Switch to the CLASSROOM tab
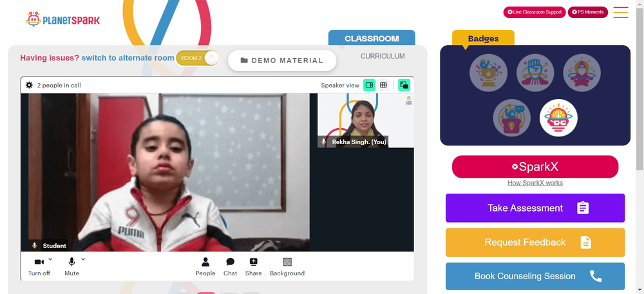644x294 pixels. point(372,38)
